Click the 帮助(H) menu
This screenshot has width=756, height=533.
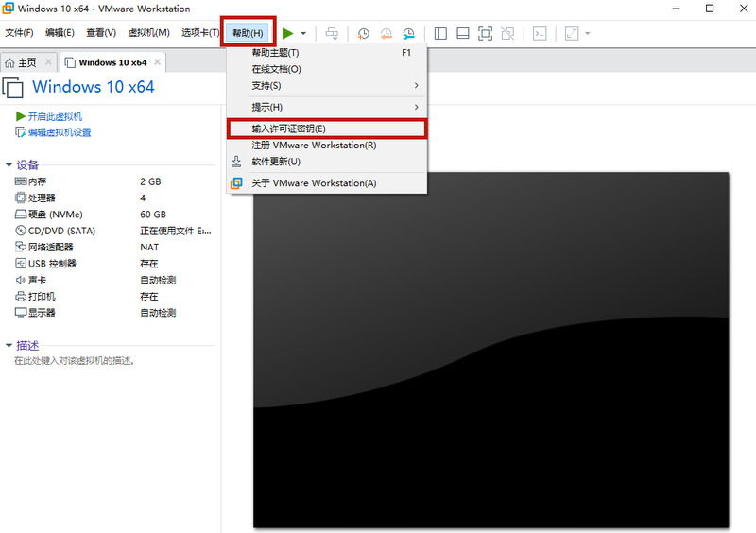[248, 33]
